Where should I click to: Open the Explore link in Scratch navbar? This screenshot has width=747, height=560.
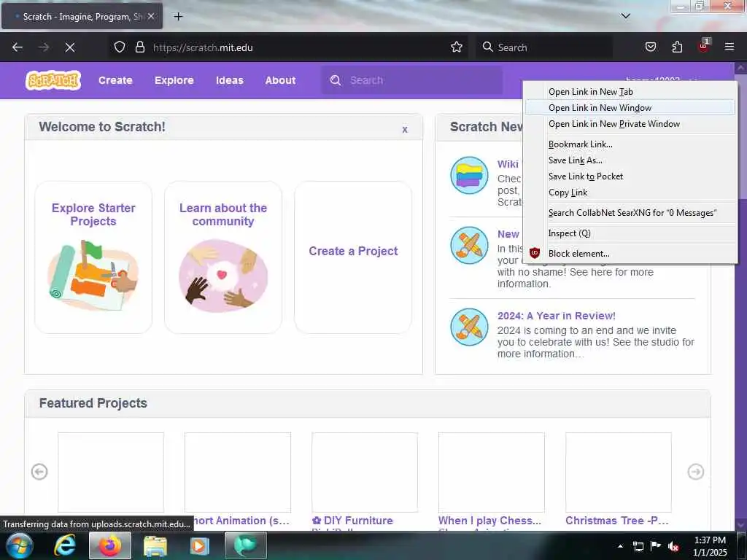(x=174, y=80)
